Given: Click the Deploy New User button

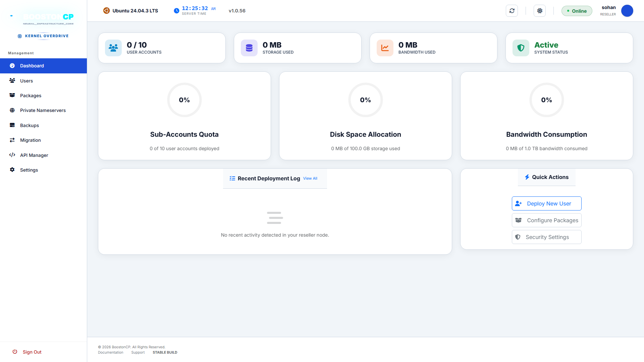Looking at the screenshot, I should coord(546,203).
